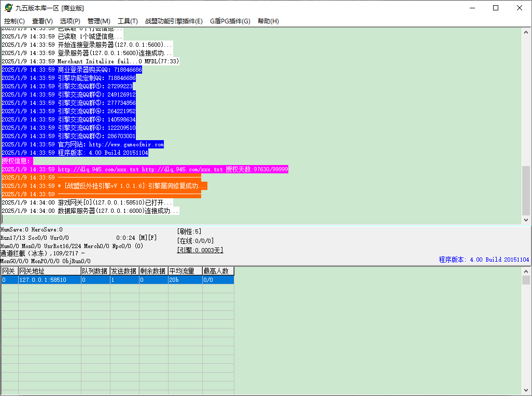Click the 授权信息 magenta log line
The width and height of the screenshot is (532, 396).
(x=17, y=161)
